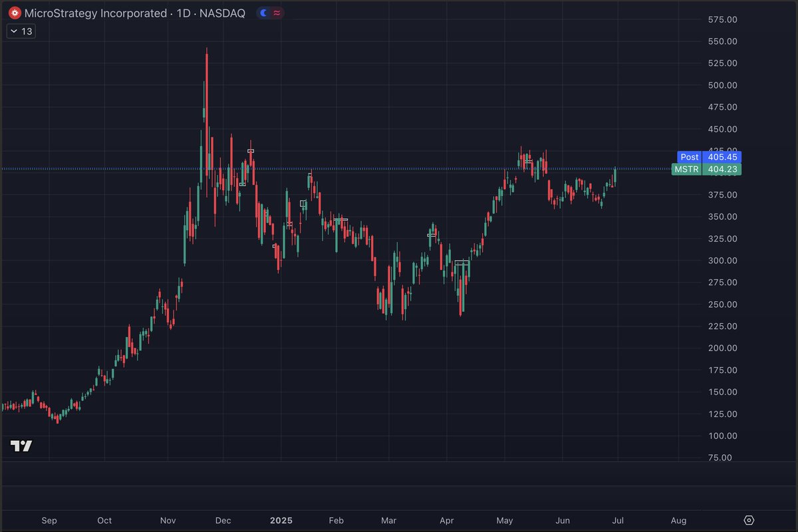This screenshot has width=798, height=532.
Task: Click the Sep label on time axis
Action: [x=49, y=520]
